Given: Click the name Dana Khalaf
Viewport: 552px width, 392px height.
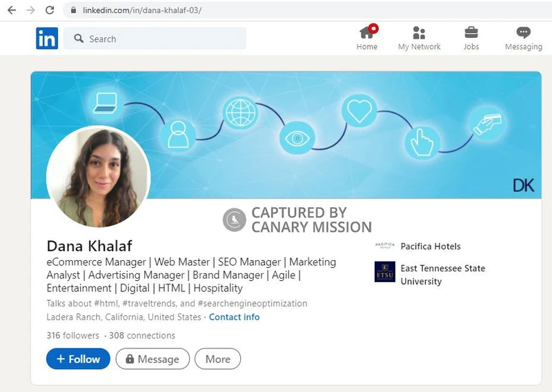Looking at the screenshot, I should (90, 246).
